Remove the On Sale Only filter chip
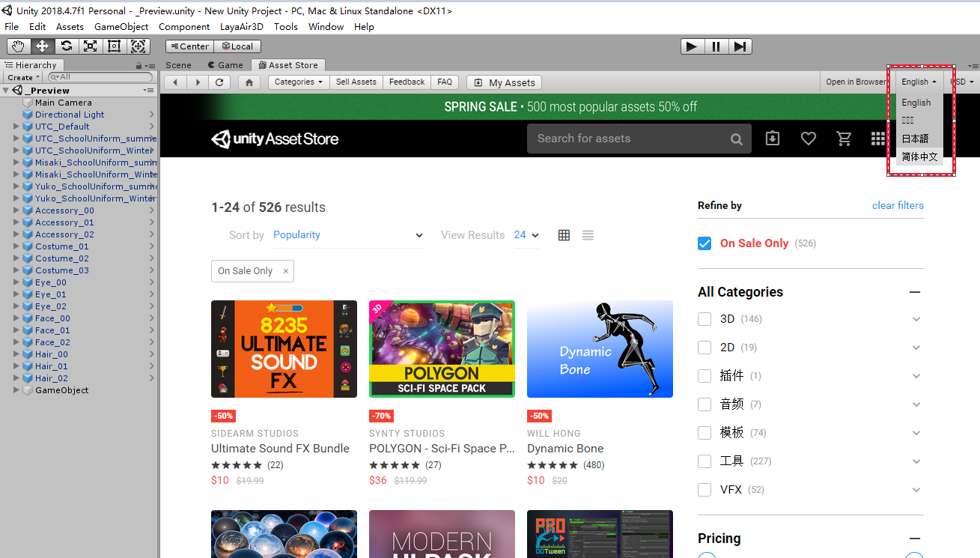The width and height of the screenshot is (980, 558). coord(286,271)
